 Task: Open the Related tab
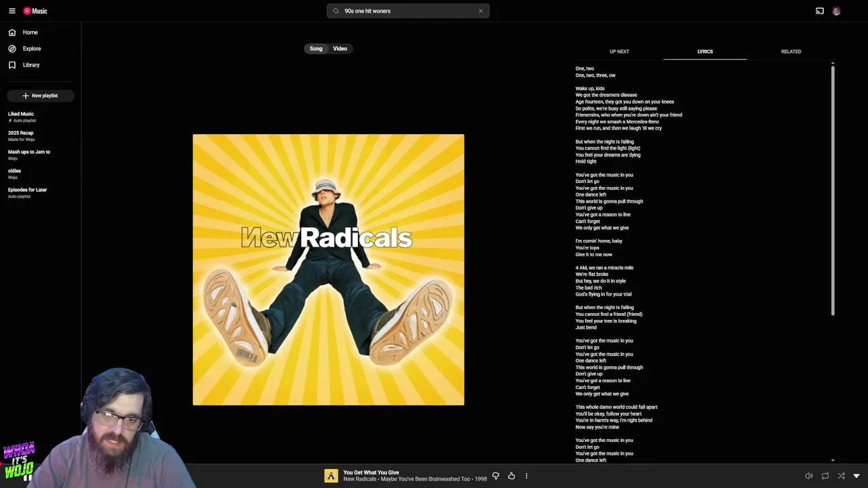pos(791,52)
